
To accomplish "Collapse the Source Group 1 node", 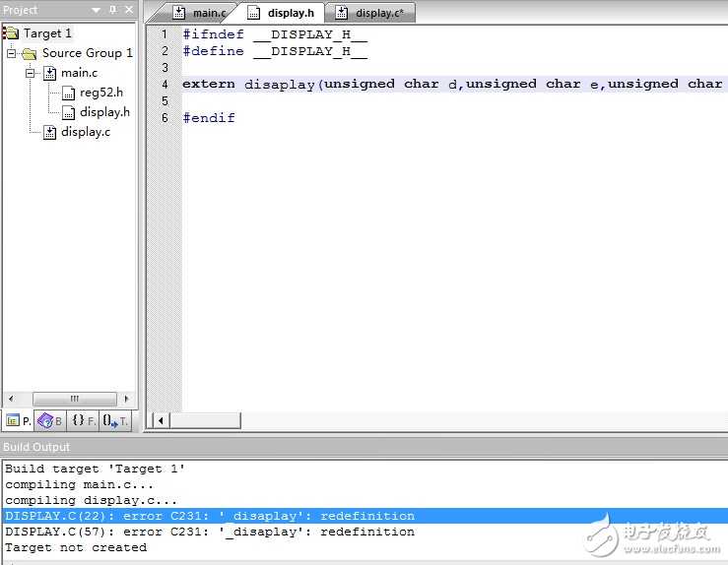I will coord(12,53).
